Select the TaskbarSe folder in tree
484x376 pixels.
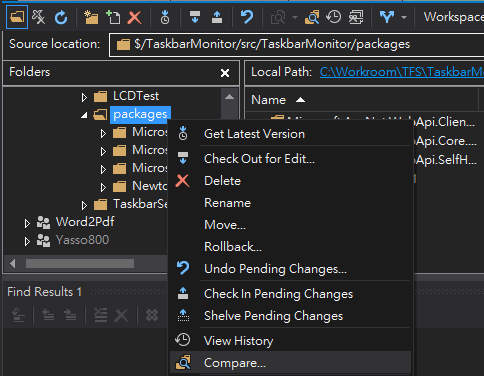point(140,204)
